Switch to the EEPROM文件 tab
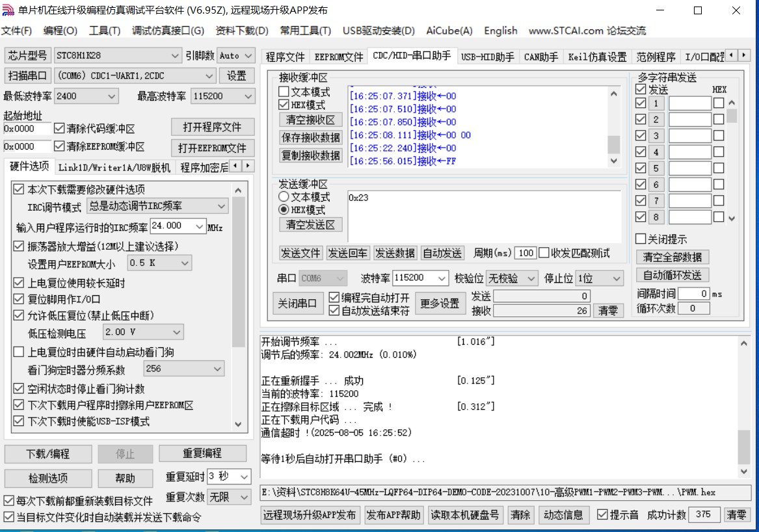This screenshot has width=759, height=532. tap(339, 57)
